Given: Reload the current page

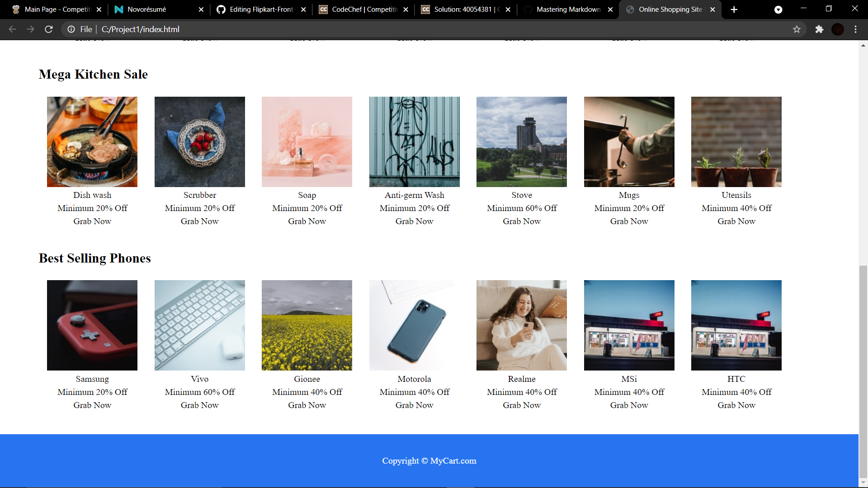Looking at the screenshot, I should (x=48, y=29).
